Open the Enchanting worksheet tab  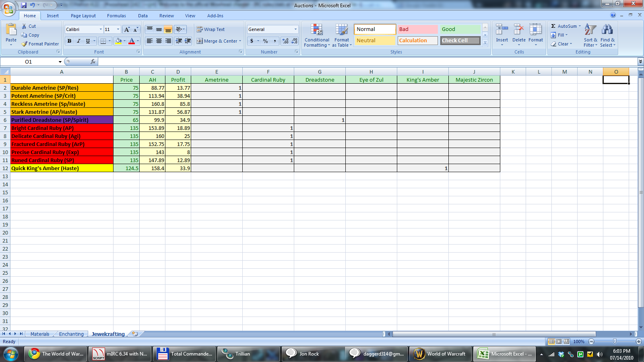click(x=71, y=334)
